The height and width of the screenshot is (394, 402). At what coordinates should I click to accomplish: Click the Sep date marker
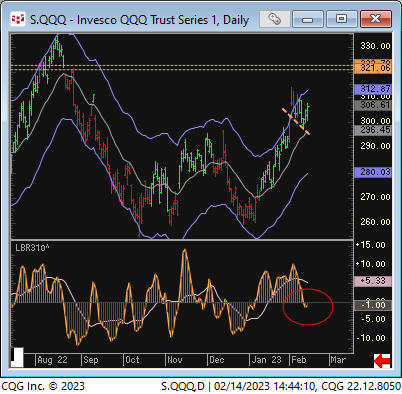pyautogui.click(x=91, y=360)
